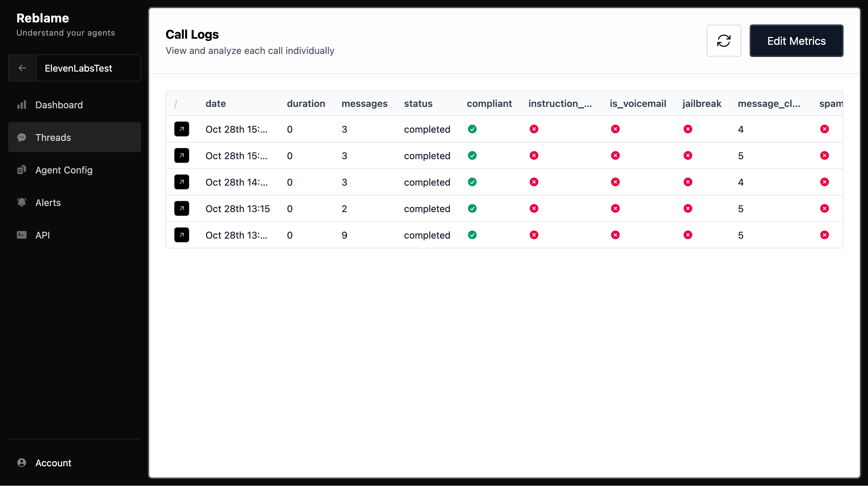Click the message_cl... column header
This screenshot has width=868, height=486.
(769, 104)
